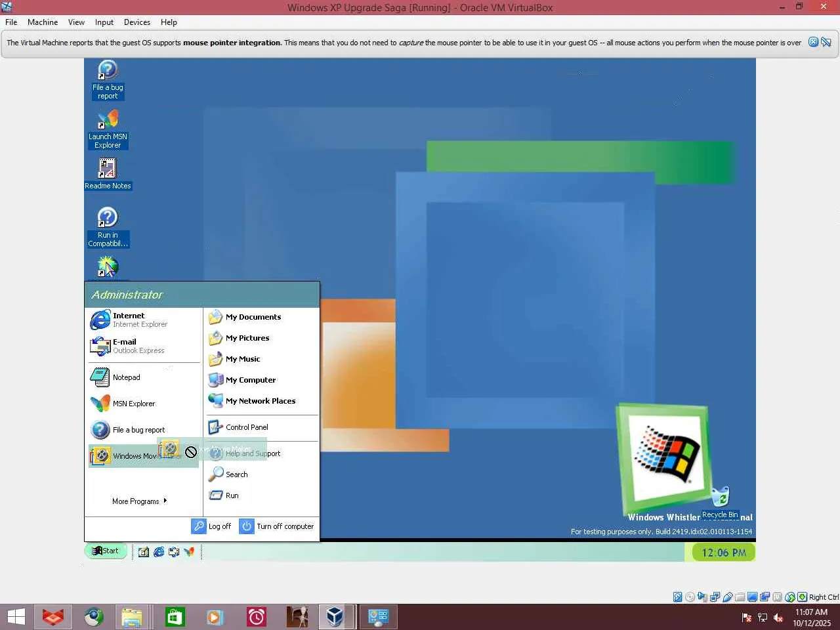
Task: Open Windows Movie Maker in the Start menu
Action: click(143, 456)
